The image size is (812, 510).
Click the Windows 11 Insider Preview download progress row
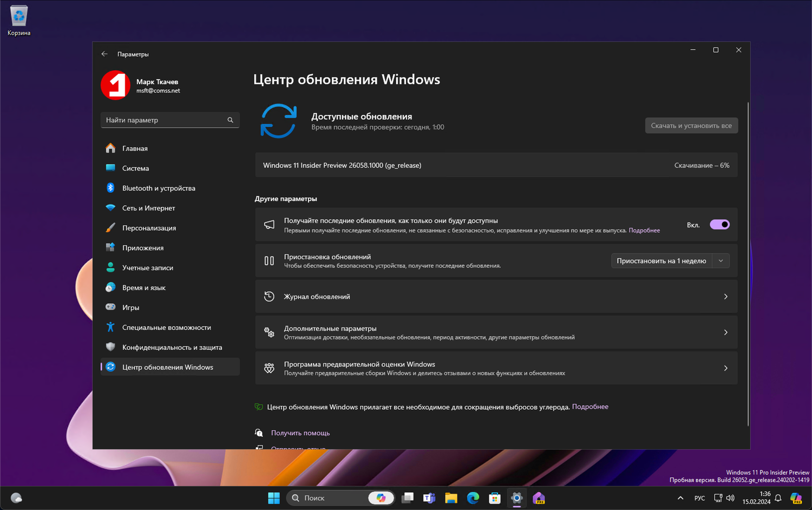tap(496, 165)
